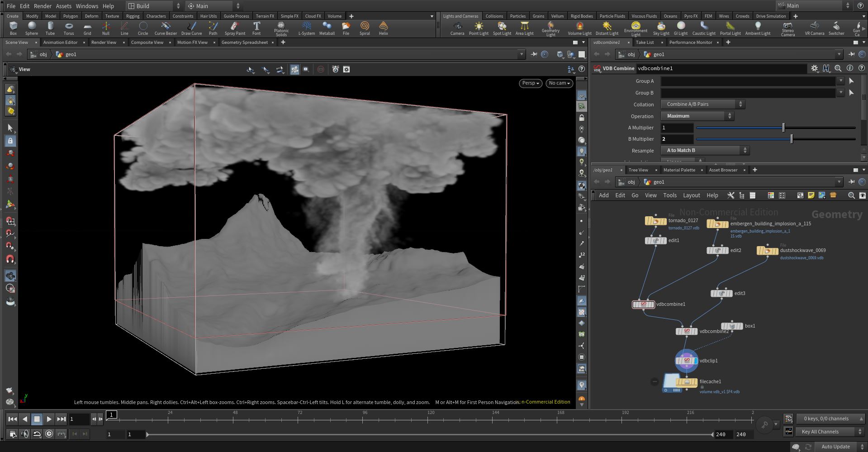The image size is (868, 452).
Task: Open the Pyro FX shelf tab
Action: [691, 16]
